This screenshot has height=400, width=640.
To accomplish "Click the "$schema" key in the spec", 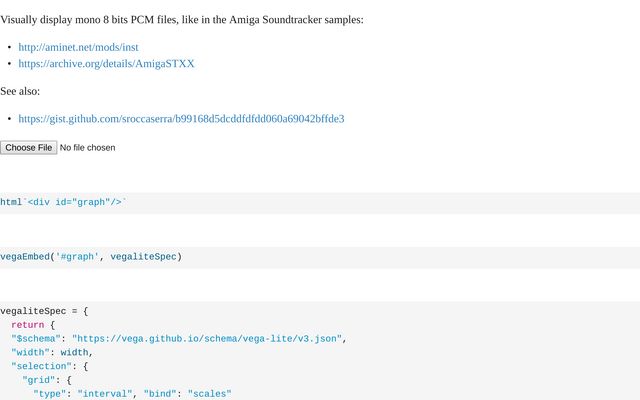I will pos(35,339).
